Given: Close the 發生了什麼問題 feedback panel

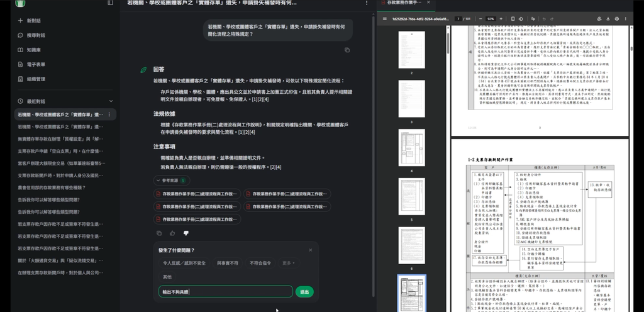Looking at the screenshot, I should coord(311,250).
